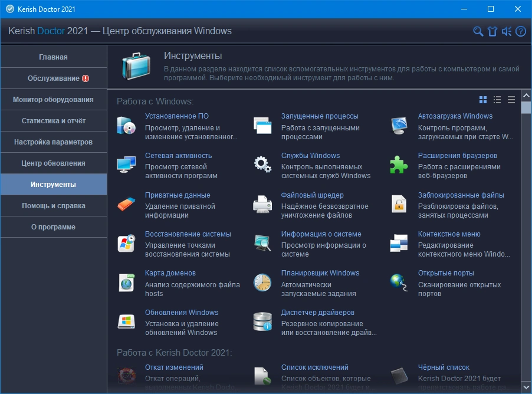Open the Обслуживание sidebar section
This screenshot has height=394, width=532.
pos(54,78)
